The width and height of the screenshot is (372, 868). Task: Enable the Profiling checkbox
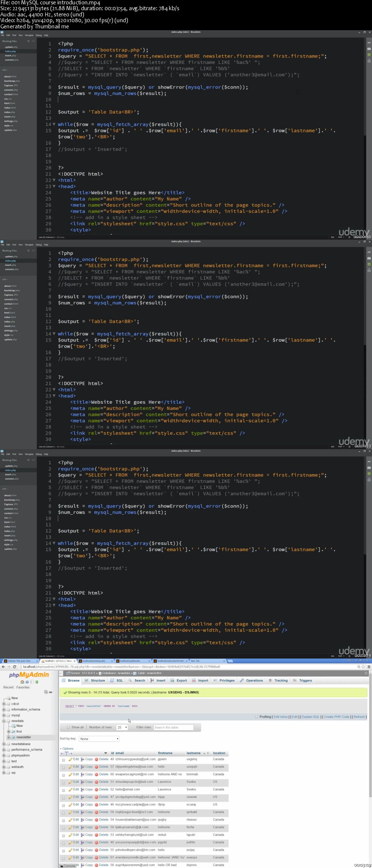[x=256, y=717]
